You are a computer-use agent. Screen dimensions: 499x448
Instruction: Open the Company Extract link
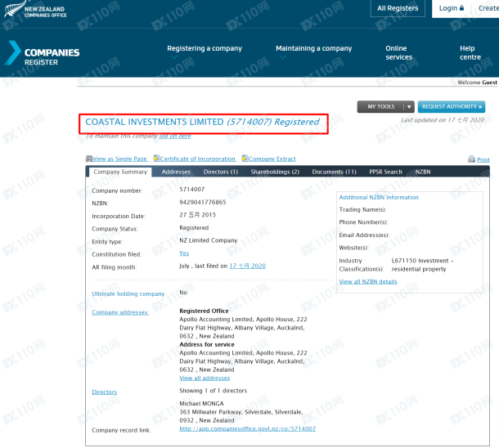click(x=272, y=159)
